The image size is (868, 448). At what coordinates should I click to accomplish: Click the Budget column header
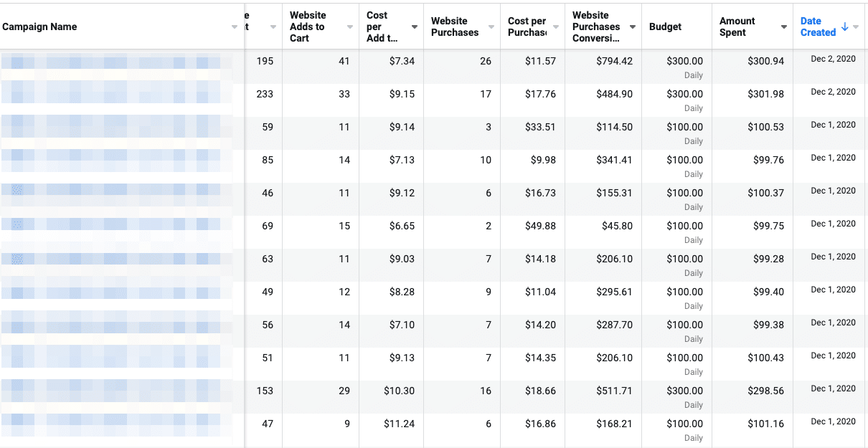pos(665,27)
